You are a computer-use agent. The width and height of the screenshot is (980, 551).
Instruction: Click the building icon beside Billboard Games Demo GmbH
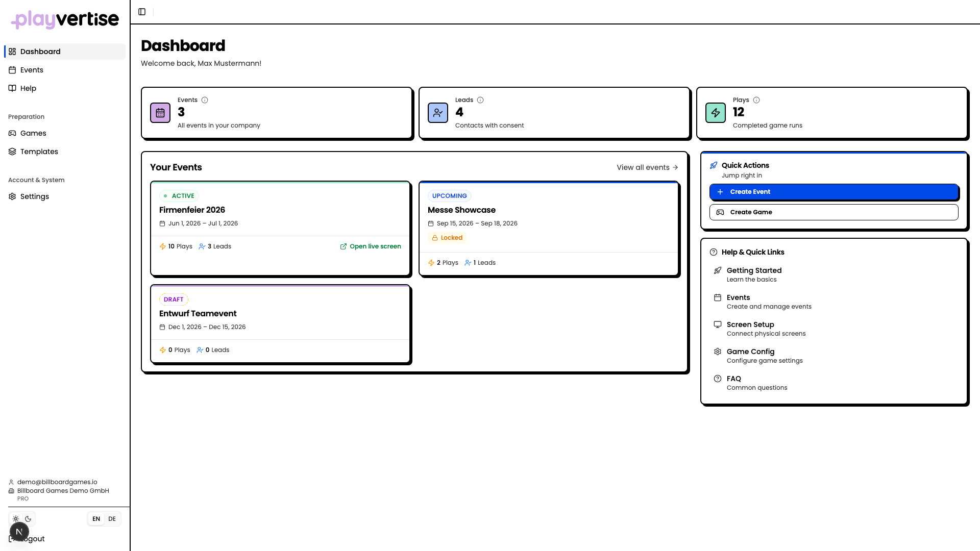coord(11,491)
